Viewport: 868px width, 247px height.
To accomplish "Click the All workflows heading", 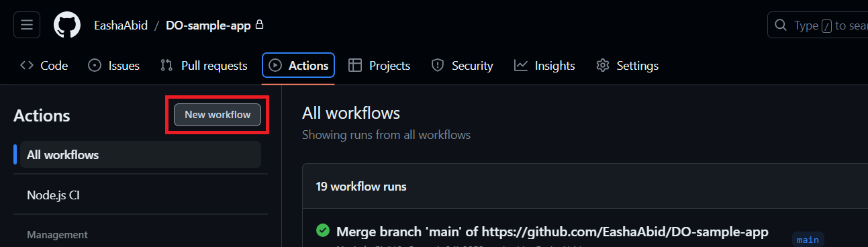I will 351,113.
